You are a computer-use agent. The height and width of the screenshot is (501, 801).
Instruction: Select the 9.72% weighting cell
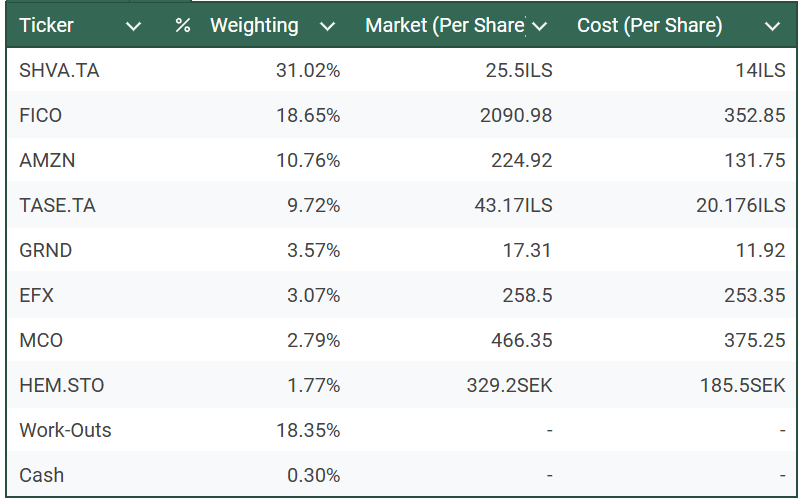click(314, 205)
